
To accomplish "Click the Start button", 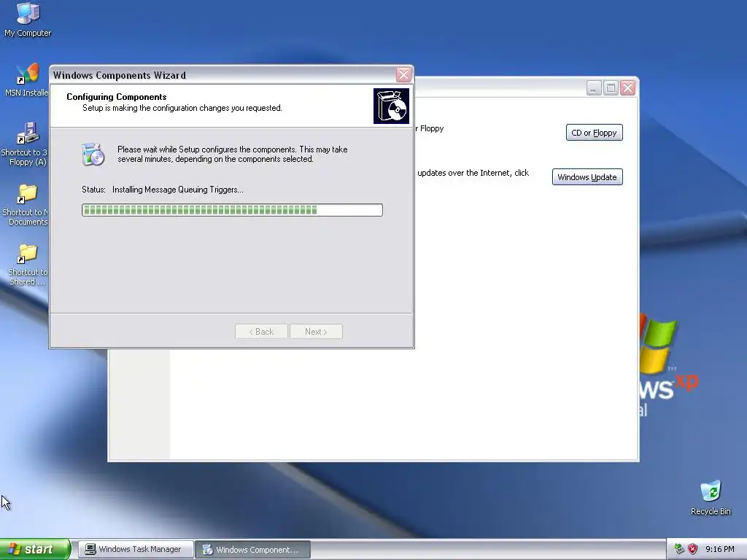I will click(x=35, y=549).
